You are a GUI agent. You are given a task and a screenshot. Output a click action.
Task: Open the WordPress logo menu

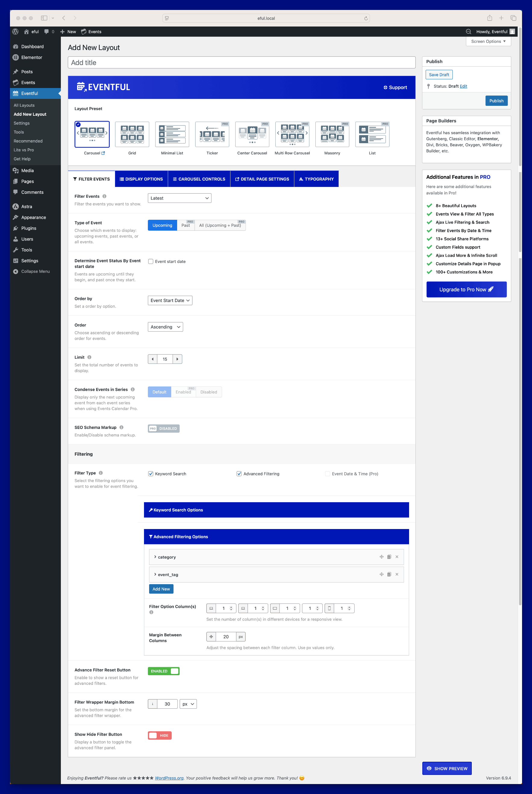(15, 32)
